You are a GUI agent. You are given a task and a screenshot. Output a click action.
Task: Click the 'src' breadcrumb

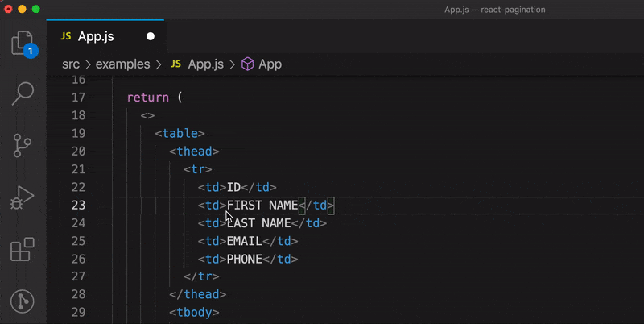[x=71, y=64]
